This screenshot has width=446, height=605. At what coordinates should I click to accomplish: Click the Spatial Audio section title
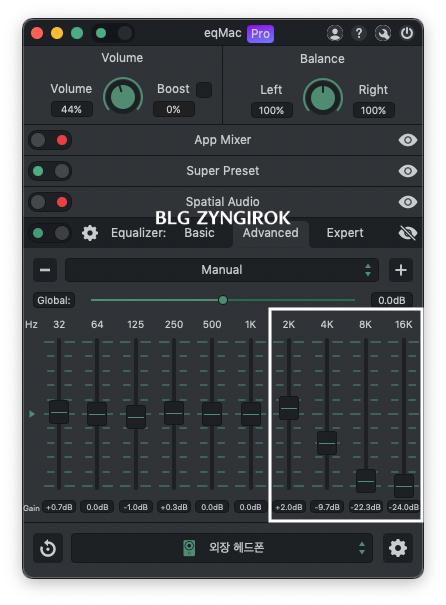(223, 201)
